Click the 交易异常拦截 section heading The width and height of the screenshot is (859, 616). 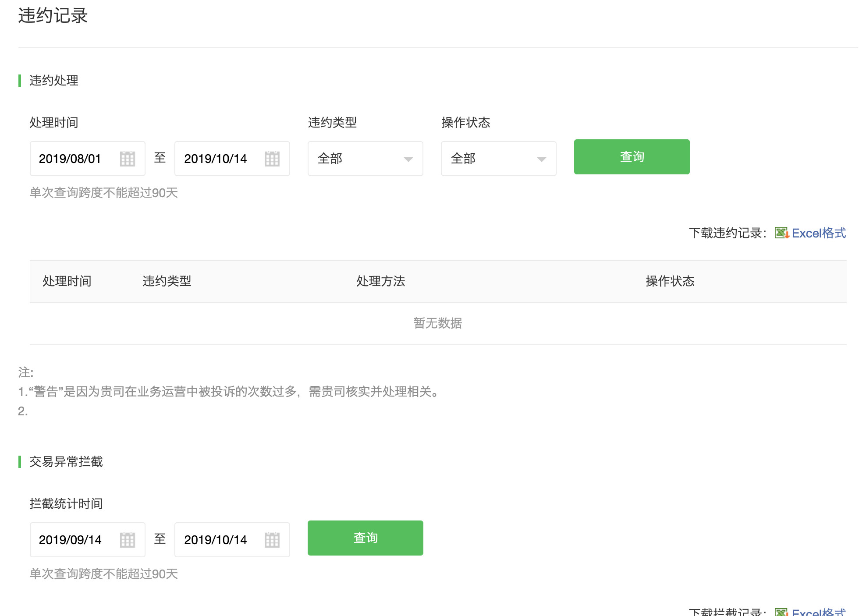coord(66,462)
